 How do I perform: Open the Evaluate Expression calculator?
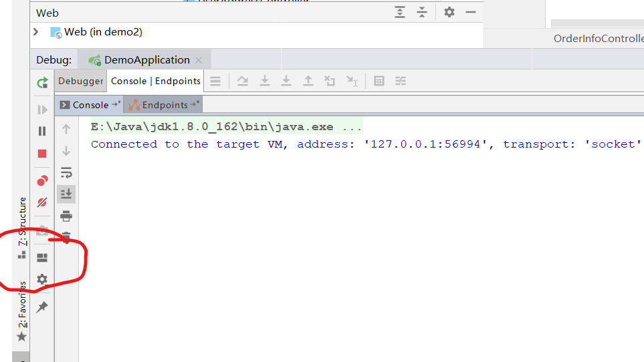pos(379,81)
